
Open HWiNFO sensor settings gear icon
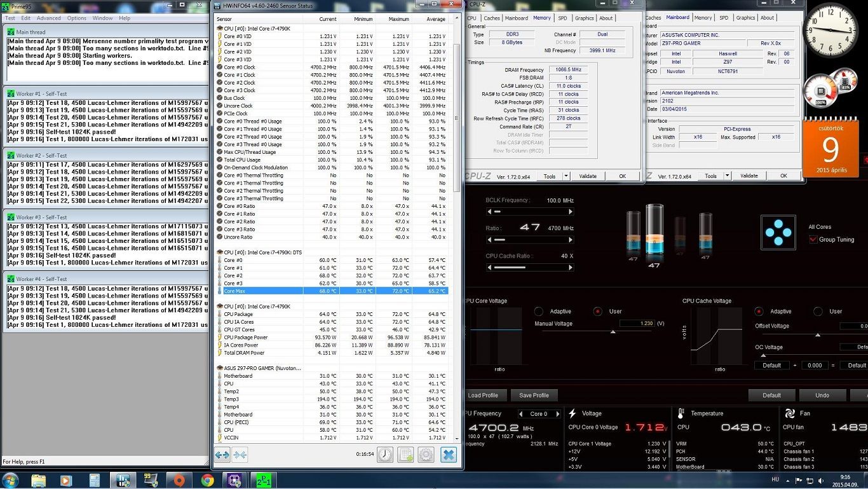pyautogui.click(x=426, y=454)
